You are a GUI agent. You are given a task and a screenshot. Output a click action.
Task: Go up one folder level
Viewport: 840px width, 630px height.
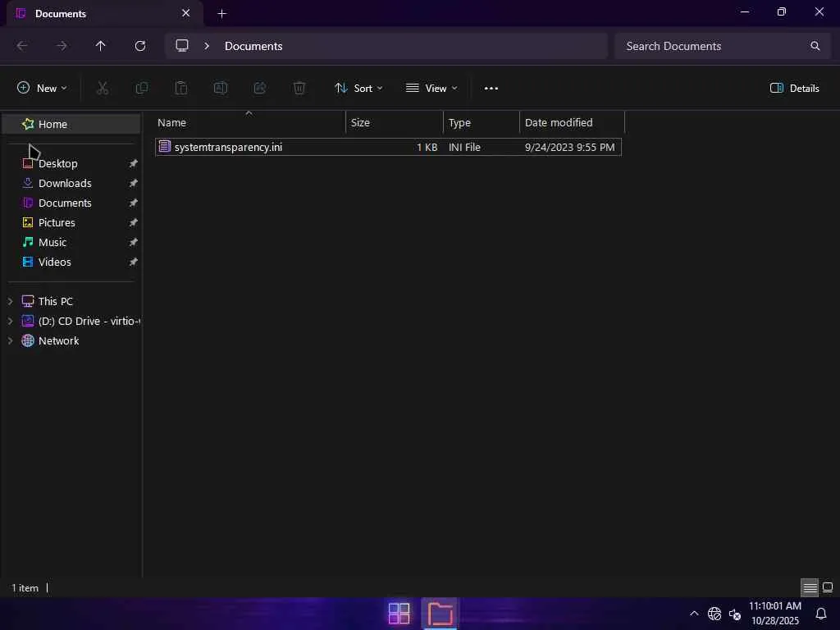coord(100,46)
